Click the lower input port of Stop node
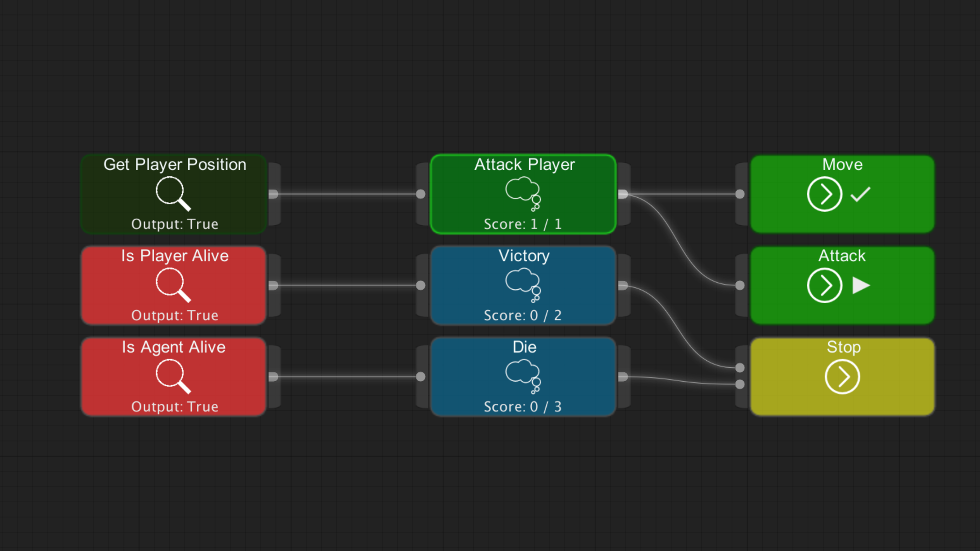The image size is (980, 551). click(740, 384)
